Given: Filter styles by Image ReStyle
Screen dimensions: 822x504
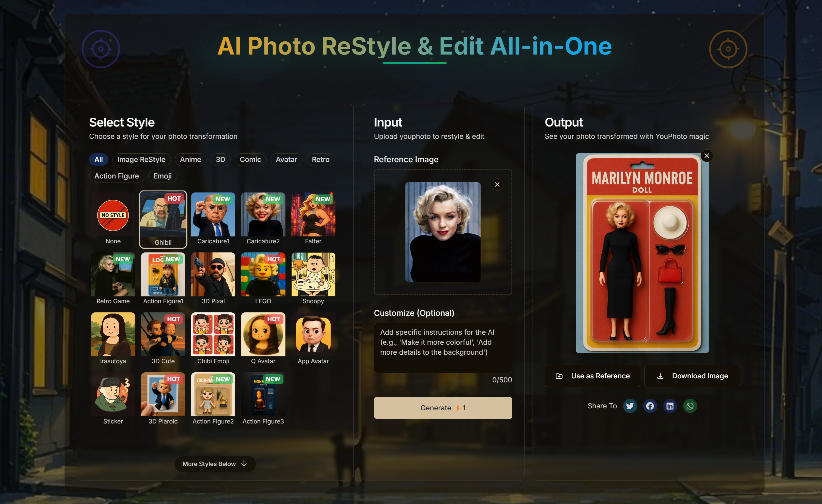Looking at the screenshot, I should [x=141, y=159].
